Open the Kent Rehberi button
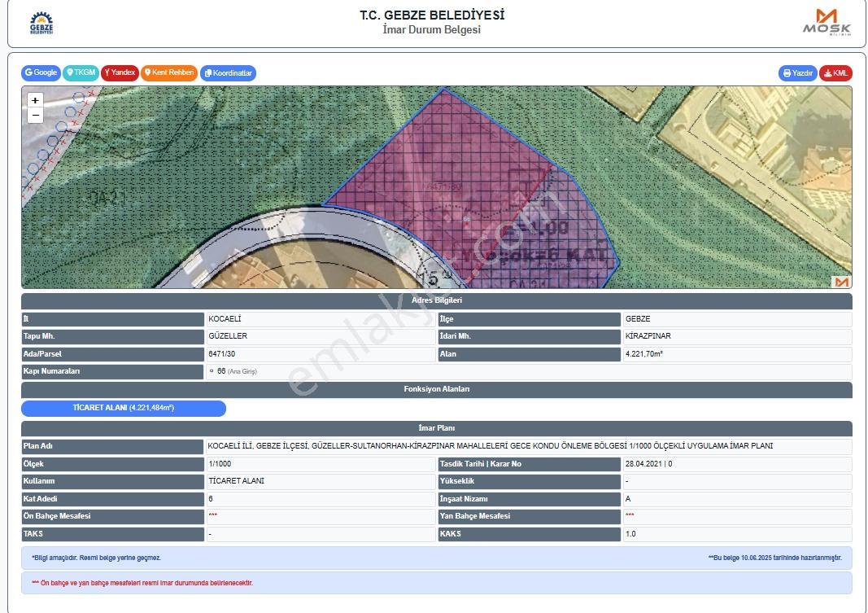The height and width of the screenshot is (613, 868). click(x=169, y=72)
